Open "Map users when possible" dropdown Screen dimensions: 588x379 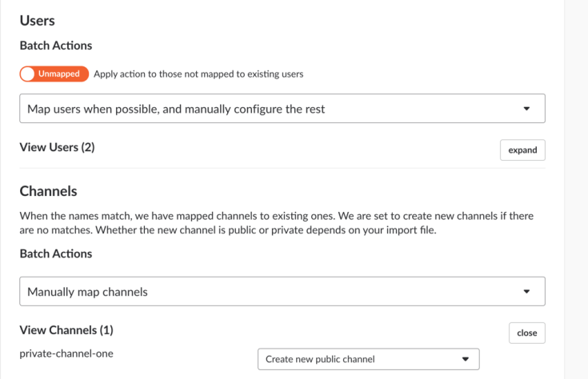pyautogui.click(x=282, y=109)
